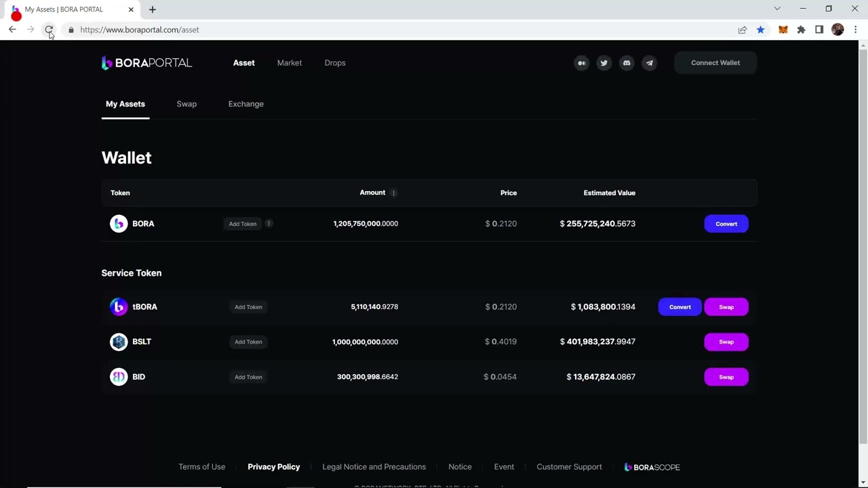This screenshot has height=488, width=868.
Task: Open the Notice footer link
Action: pyautogui.click(x=460, y=467)
